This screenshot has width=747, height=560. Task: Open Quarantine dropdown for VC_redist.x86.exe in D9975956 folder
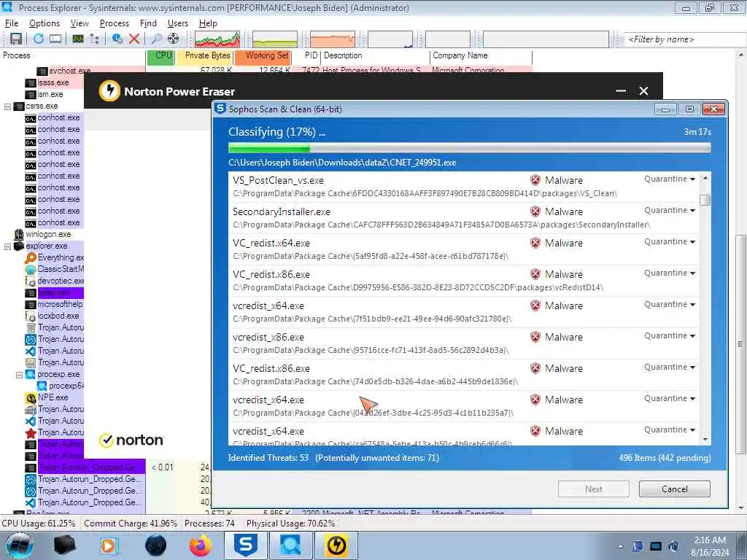[x=670, y=273]
